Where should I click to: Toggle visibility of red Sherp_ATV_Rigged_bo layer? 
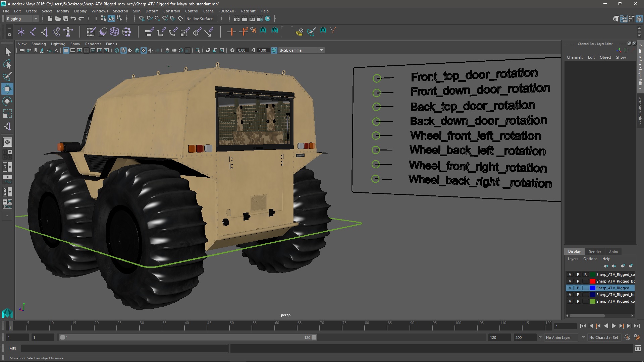pyautogui.click(x=570, y=281)
